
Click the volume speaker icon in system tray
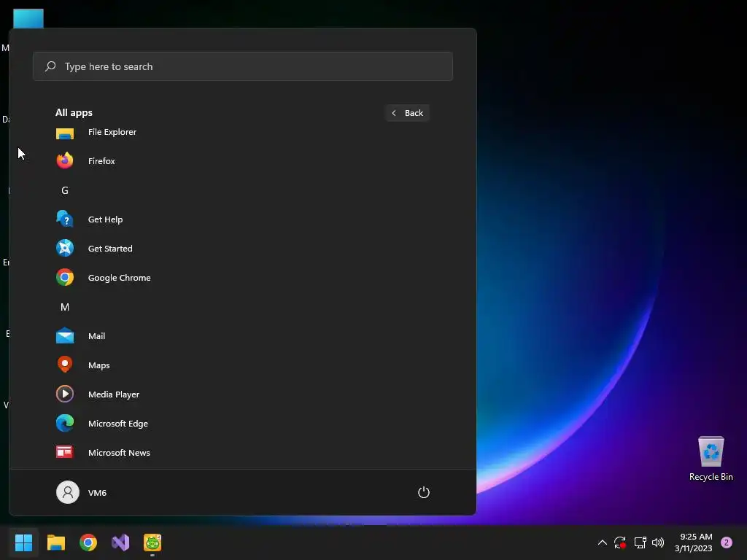[x=658, y=542]
